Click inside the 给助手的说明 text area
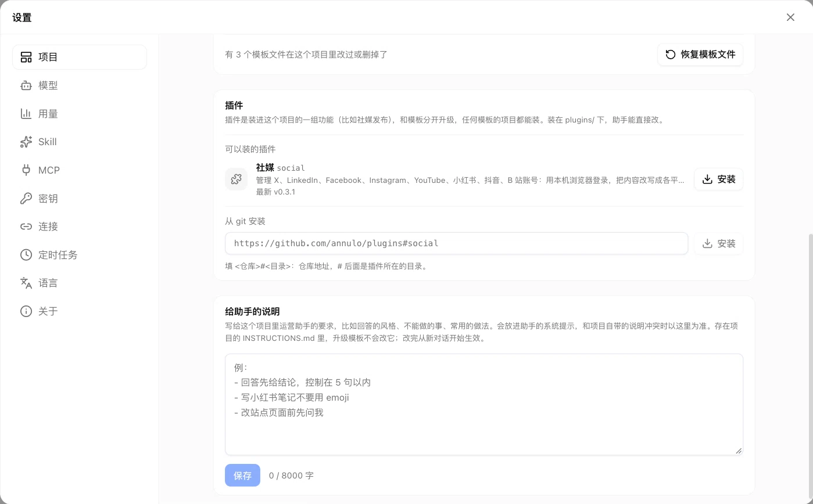Screen dimensions: 813x504 (484, 404)
